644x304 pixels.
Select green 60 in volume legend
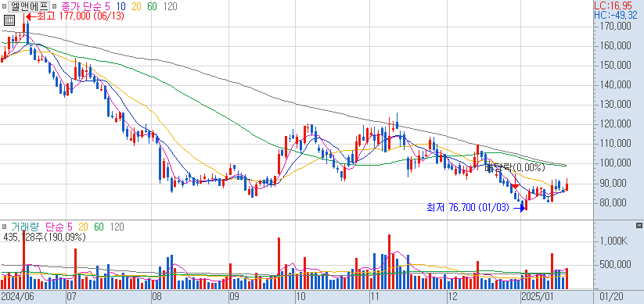[x=99, y=227]
